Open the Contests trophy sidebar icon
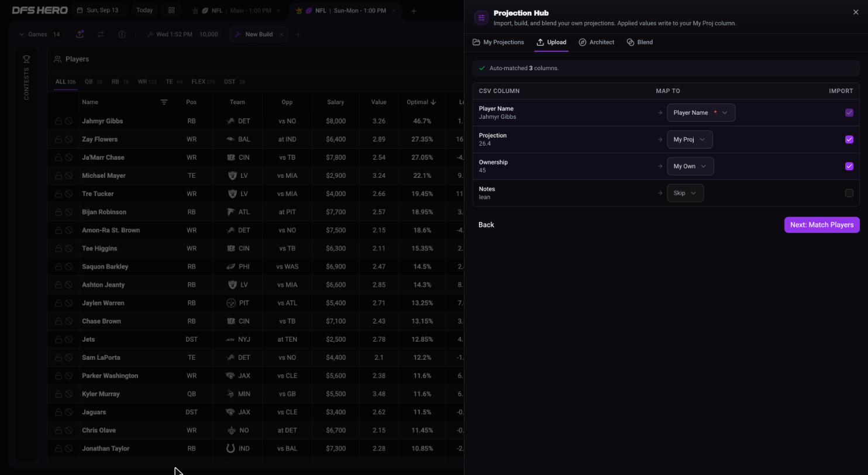The width and height of the screenshot is (868, 475). pos(26,59)
